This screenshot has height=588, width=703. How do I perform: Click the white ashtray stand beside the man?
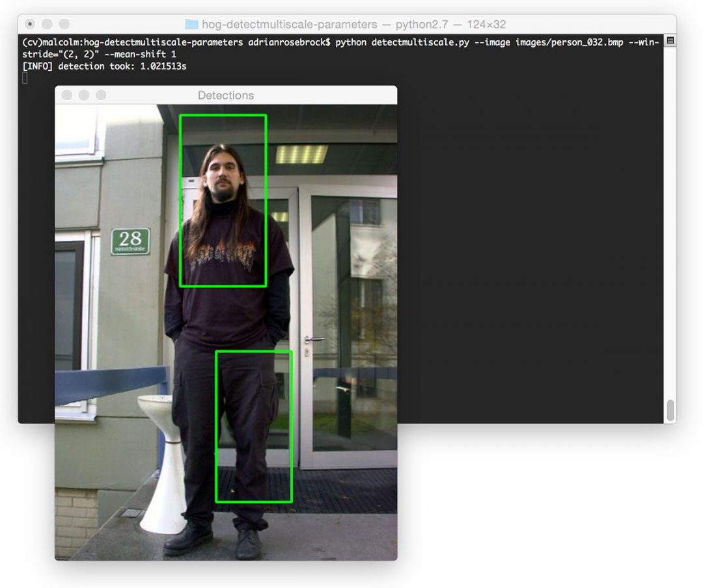pos(162,463)
